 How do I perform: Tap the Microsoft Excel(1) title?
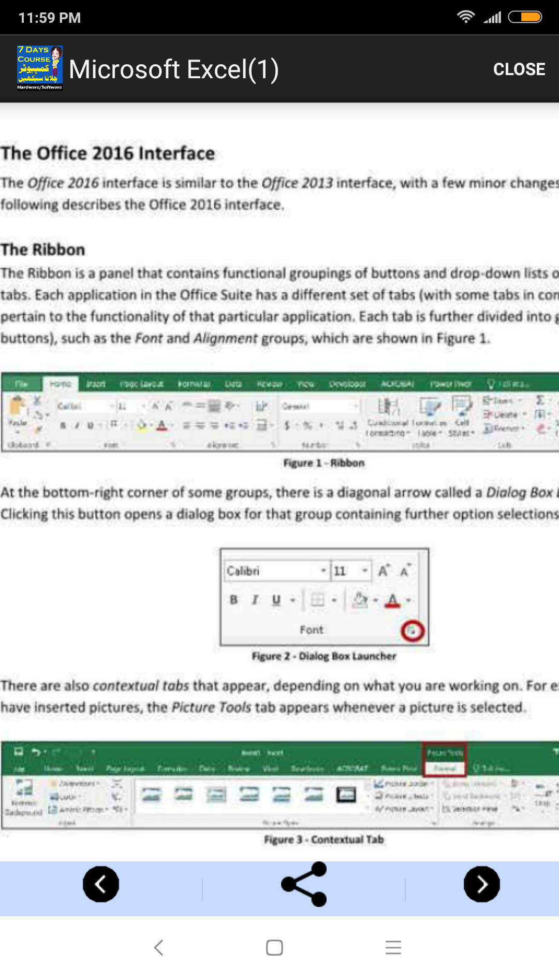[174, 69]
